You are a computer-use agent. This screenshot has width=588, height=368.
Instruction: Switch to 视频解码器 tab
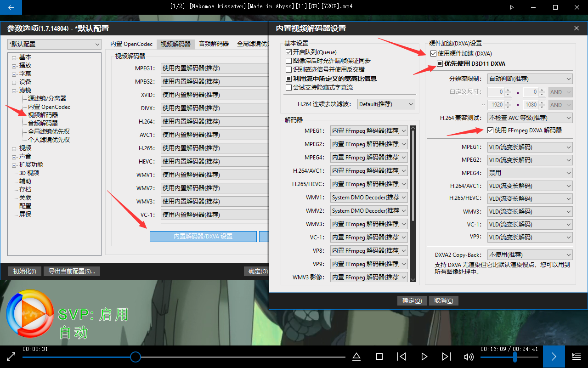[175, 44]
